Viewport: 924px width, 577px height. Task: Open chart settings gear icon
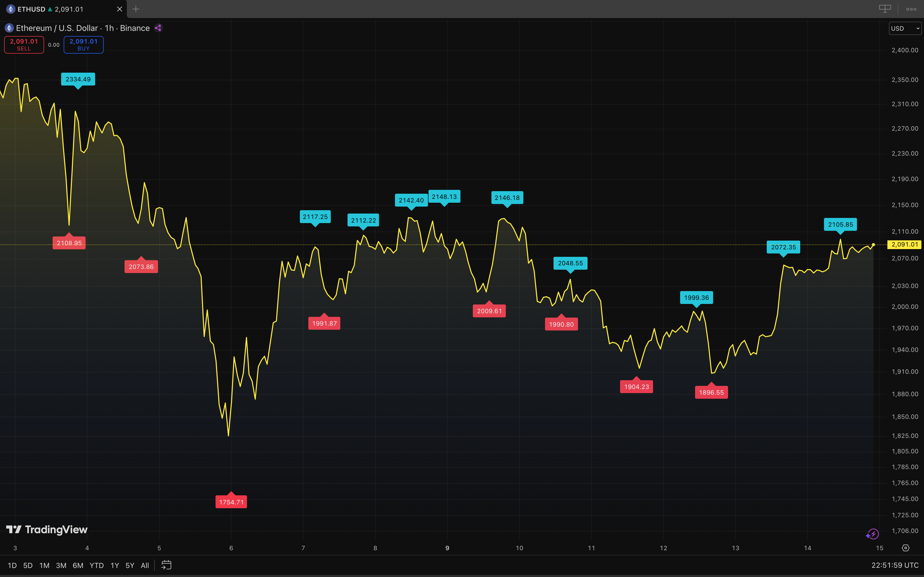905,548
